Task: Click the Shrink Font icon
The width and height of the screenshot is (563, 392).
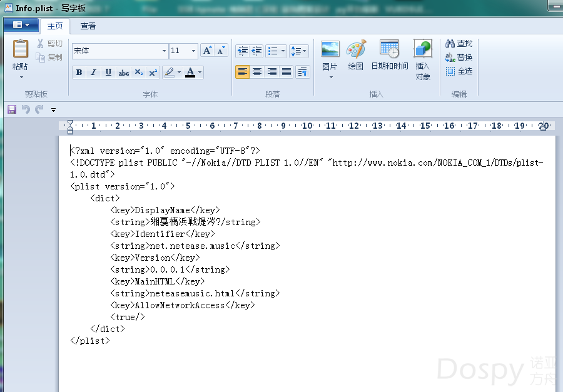Action: pyautogui.click(x=221, y=51)
